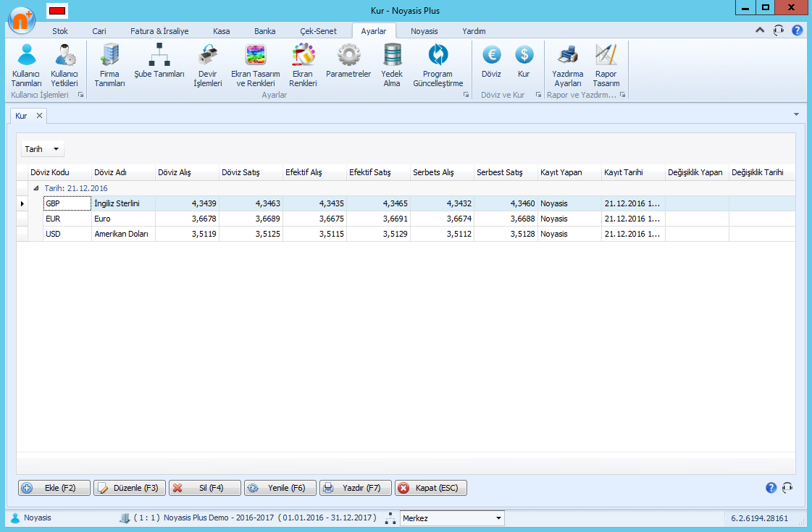Sort by Kayıt Tarihi column header
The width and height of the screenshot is (812, 532).
coord(633,172)
